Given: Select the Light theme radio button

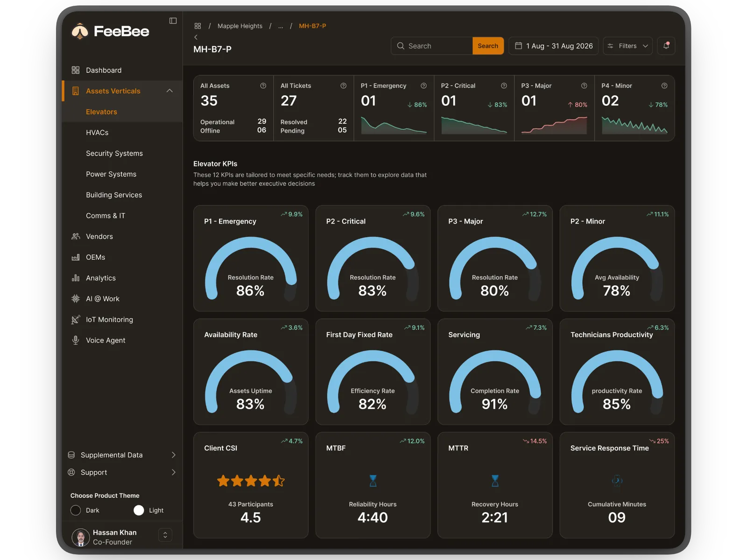Looking at the screenshot, I should point(139,511).
